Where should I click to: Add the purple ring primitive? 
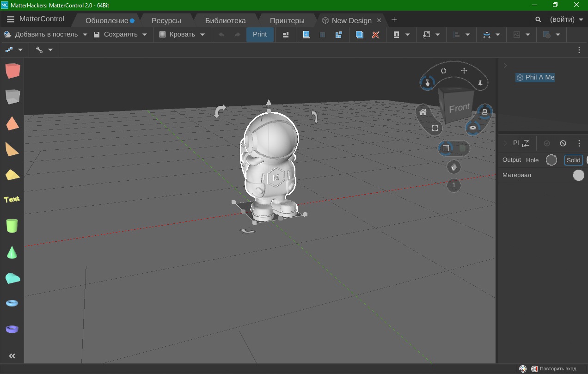12,329
